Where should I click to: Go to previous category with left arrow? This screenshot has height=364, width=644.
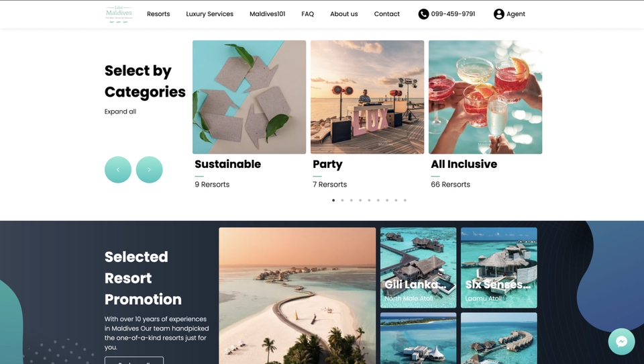(x=118, y=169)
